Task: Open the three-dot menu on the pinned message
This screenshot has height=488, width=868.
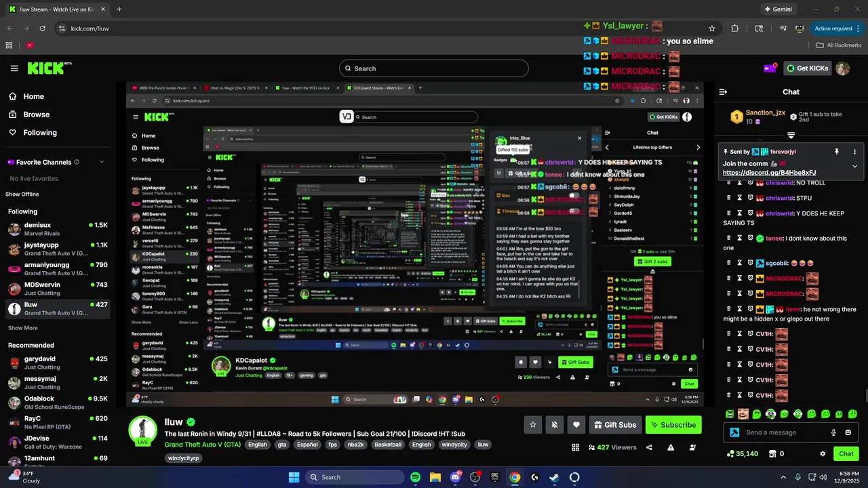Action: 854,152
